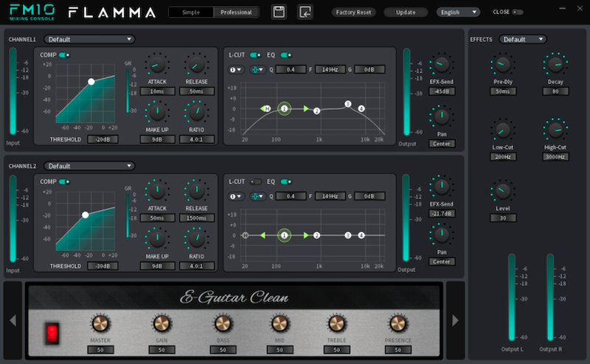The width and height of the screenshot is (590, 364).
Task: Click Channel 1 compressor threshold point on graph
Action: (x=91, y=82)
